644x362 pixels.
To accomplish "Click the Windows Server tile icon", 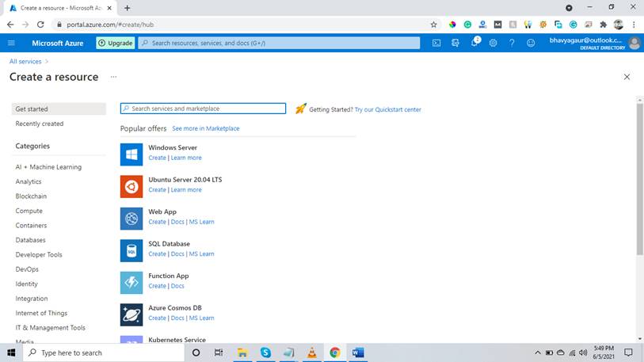I will 131,154.
